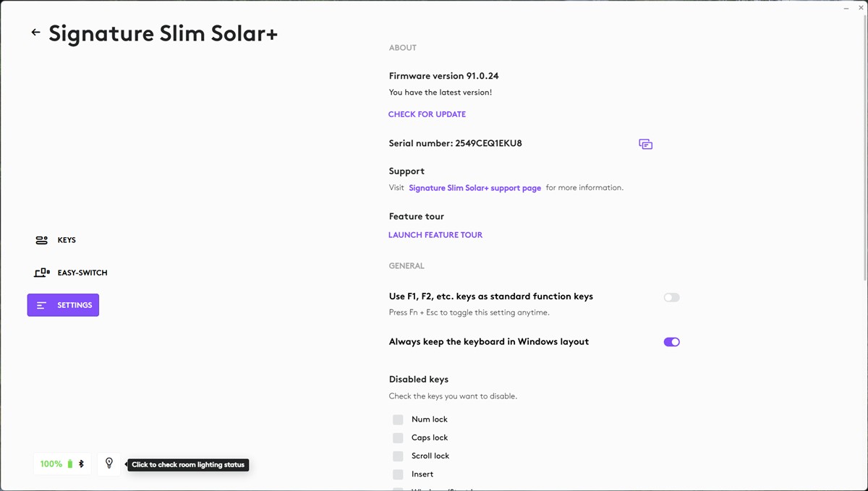Screen dimensions: 868x491
Task: Click the light bulb room lighting icon
Action: 109,464
